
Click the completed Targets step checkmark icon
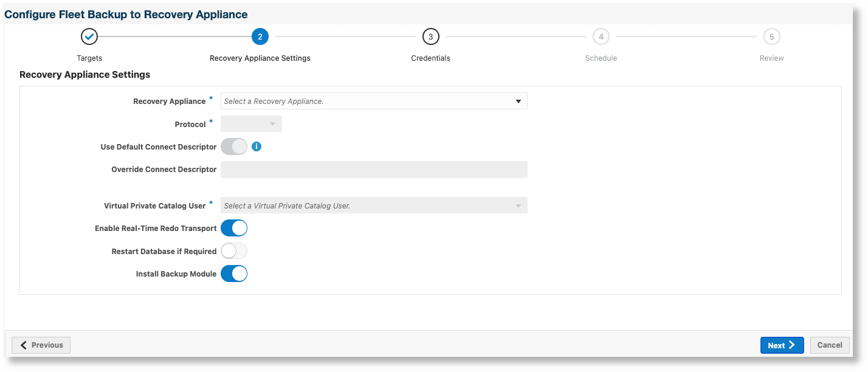89,37
